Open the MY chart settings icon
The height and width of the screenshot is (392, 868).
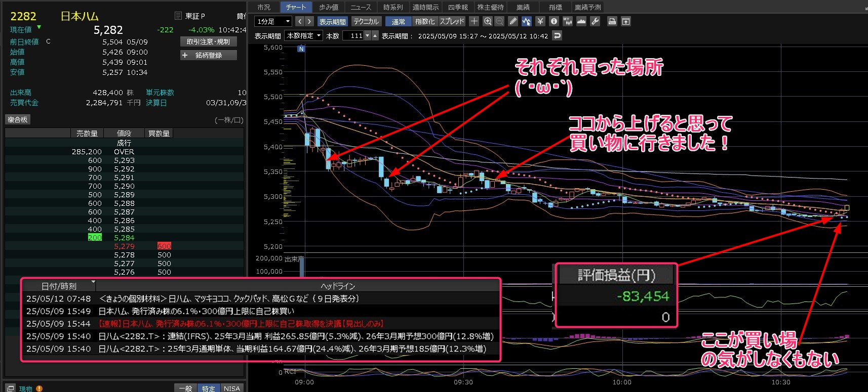(x=567, y=21)
